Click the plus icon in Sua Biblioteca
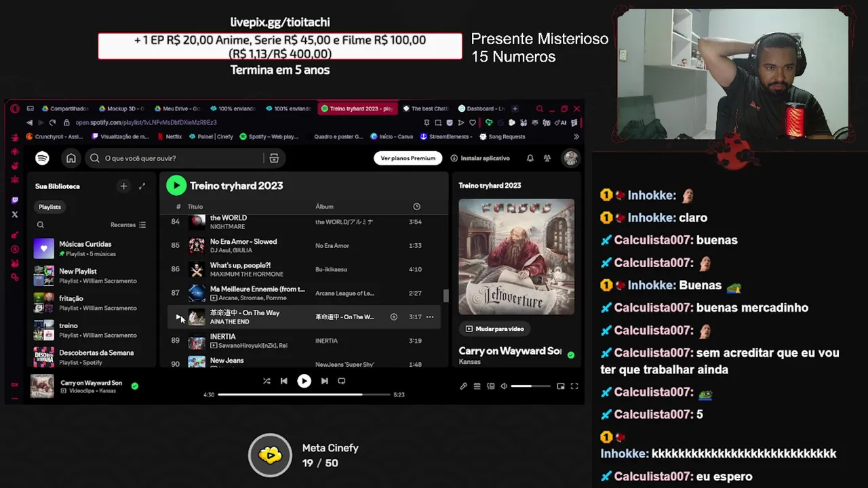Viewport: 868px width, 488px height. pos(123,186)
